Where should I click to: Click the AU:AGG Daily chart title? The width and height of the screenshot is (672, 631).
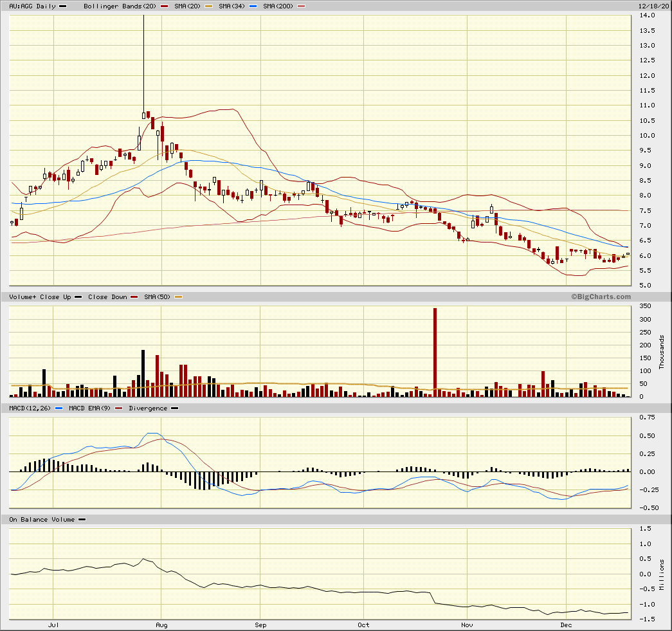coord(33,6)
